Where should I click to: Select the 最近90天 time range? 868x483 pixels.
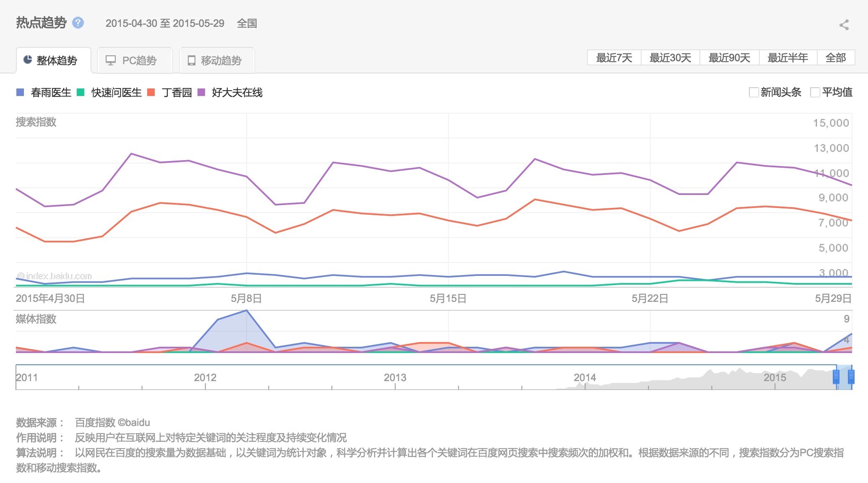tap(729, 58)
